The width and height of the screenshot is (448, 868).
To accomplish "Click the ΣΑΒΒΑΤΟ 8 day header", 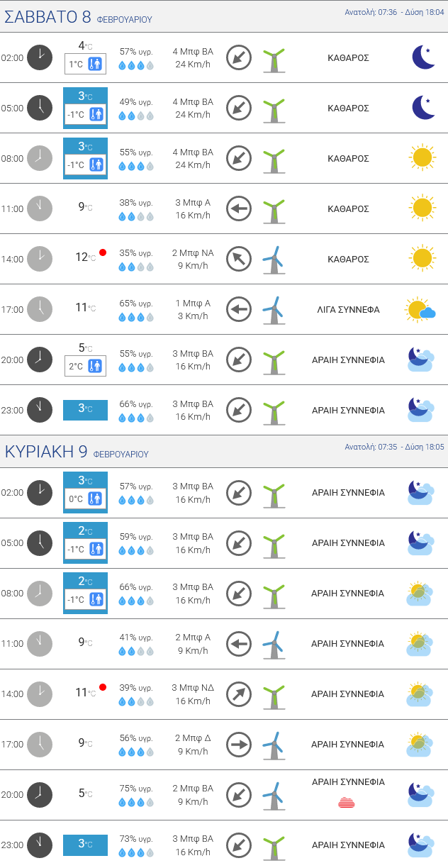I will point(78,18).
